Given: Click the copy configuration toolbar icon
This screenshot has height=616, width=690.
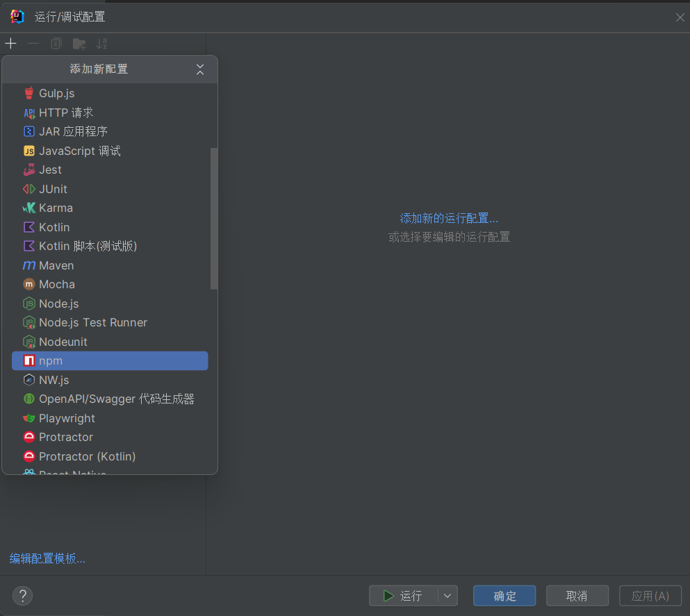Looking at the screenshot, I should (x=56, y=44).
